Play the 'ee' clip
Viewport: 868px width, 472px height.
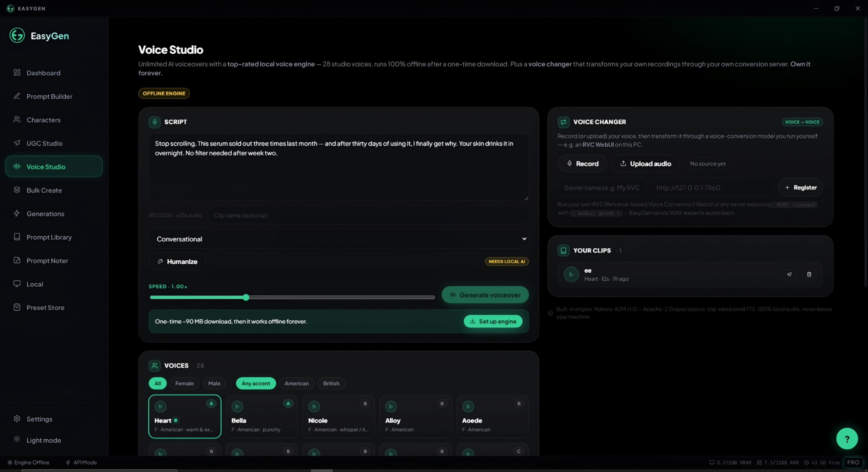point(571,274)
